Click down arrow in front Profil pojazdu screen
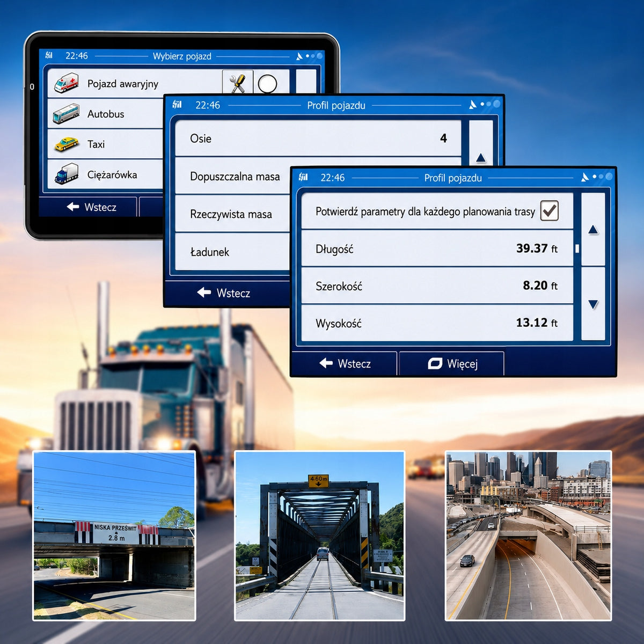Viewport: 644px width, 644px height. tap(593, 304)
